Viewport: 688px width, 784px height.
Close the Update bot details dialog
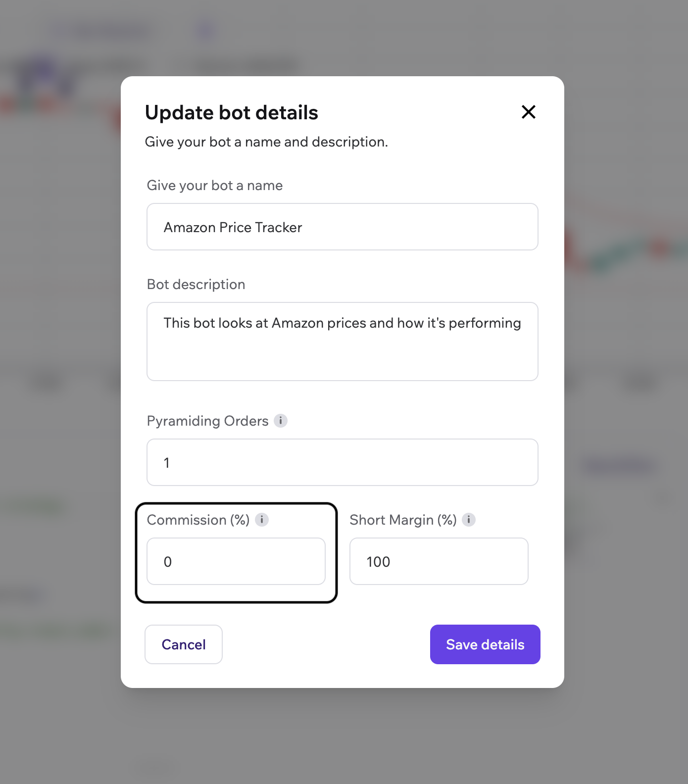[529, 112]
